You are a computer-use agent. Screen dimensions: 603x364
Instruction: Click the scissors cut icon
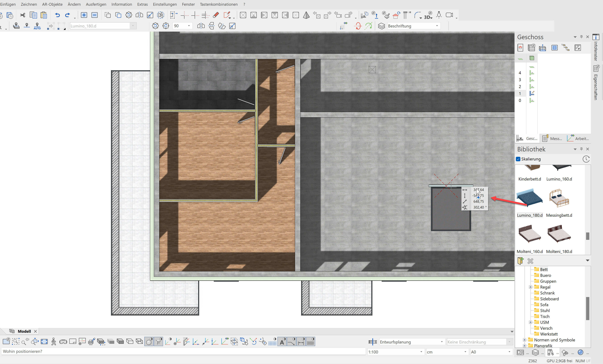point(22,15)
